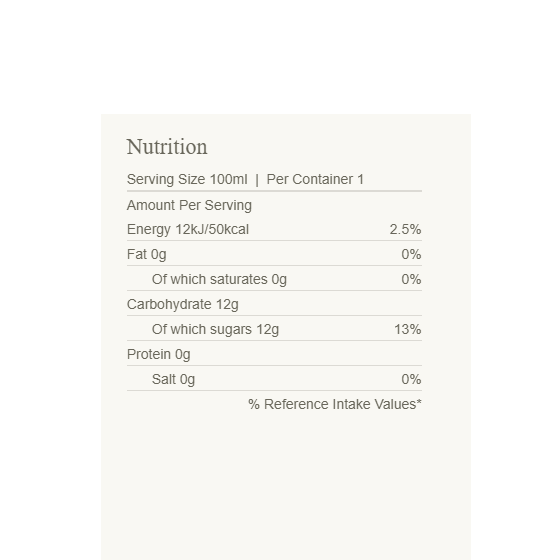560x560 pixels.
Task: Click the Amount Per Serving label
Action: click(189, 205)
